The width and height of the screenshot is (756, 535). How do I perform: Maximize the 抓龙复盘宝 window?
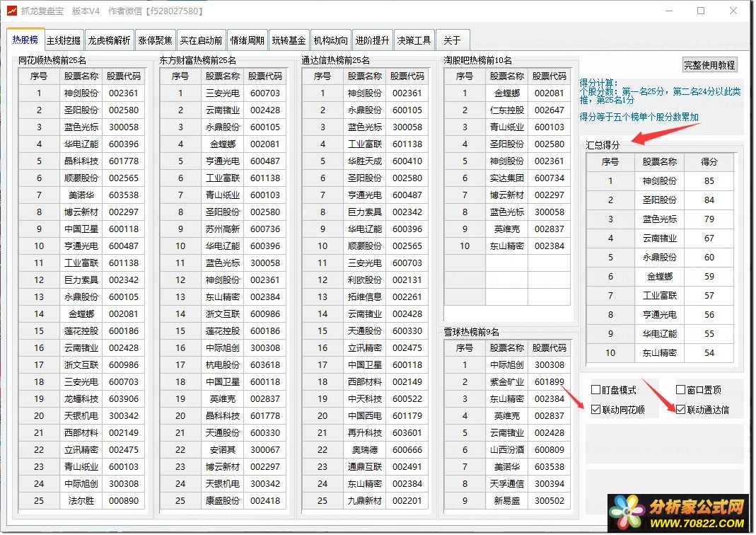click(x=701, y=11)
